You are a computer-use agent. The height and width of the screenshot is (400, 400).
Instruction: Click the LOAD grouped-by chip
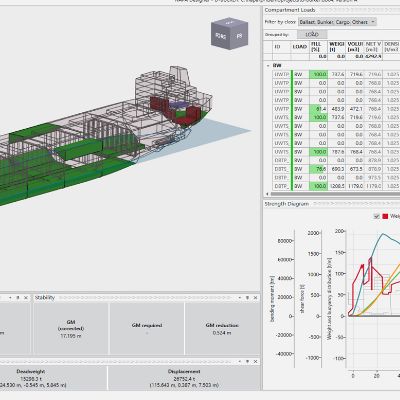point(312,34)
